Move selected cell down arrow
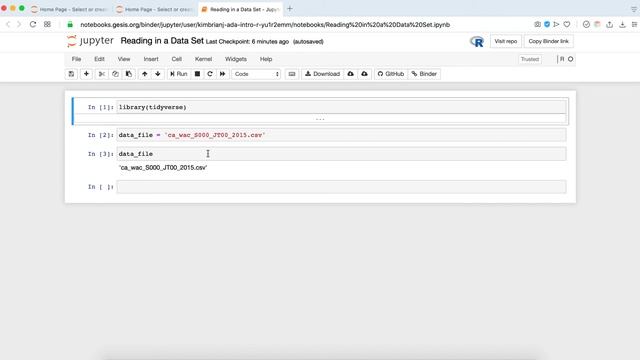 pos(158,74)
